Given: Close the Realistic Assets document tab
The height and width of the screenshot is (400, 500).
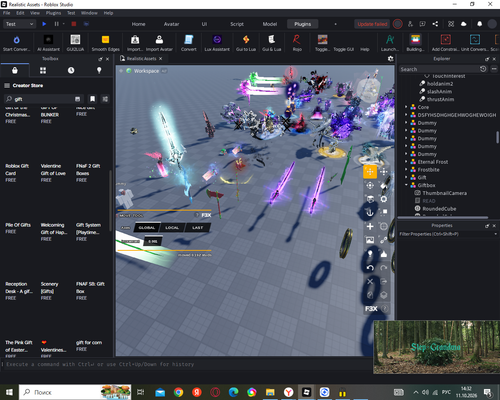Looking at the screenshot, I should pos(160,59).
